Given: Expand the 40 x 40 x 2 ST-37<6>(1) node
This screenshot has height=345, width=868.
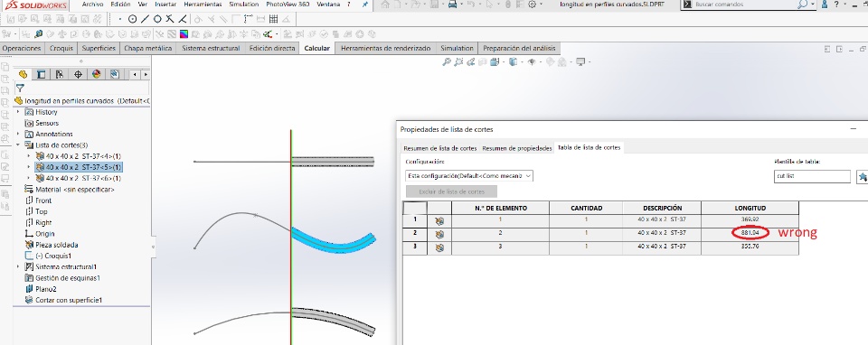Looking at the screenshot, I should coord(29,178).
